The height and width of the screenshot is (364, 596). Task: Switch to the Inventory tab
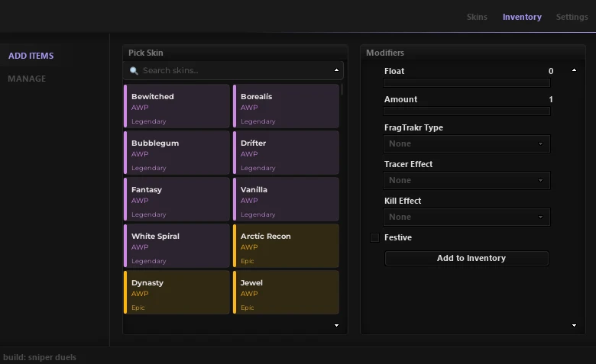pyautogui.click(x=522, y=17)
